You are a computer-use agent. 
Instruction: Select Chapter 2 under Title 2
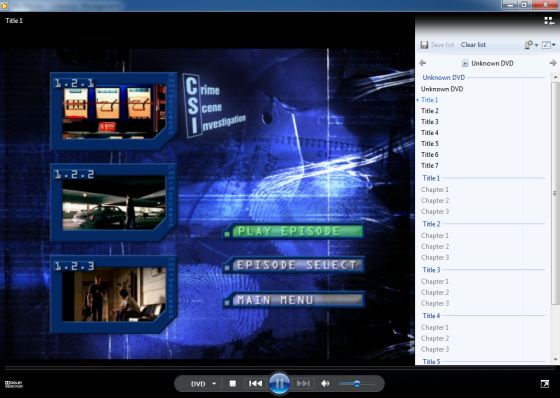point(435,247)
